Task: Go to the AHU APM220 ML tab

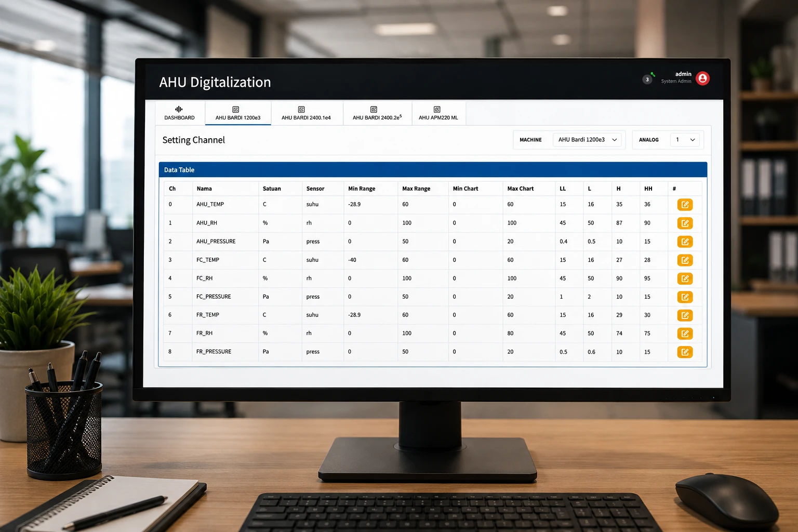Action: click(438, 113)
